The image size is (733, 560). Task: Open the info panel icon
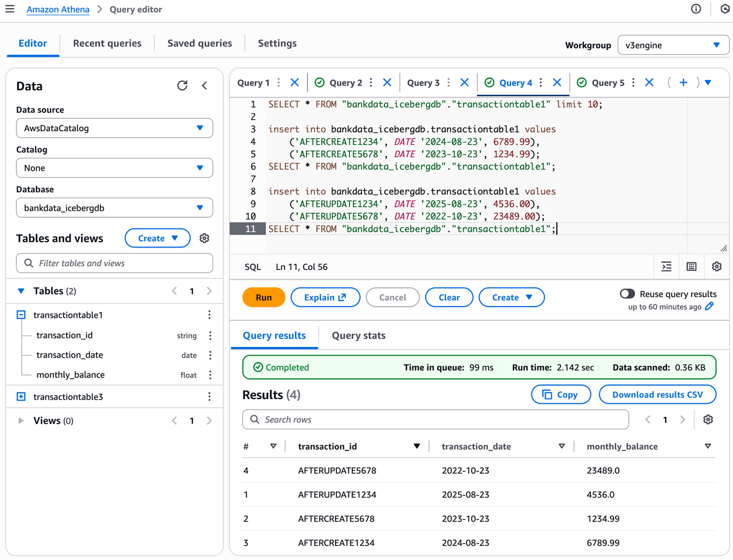click(x=696, y=9)
